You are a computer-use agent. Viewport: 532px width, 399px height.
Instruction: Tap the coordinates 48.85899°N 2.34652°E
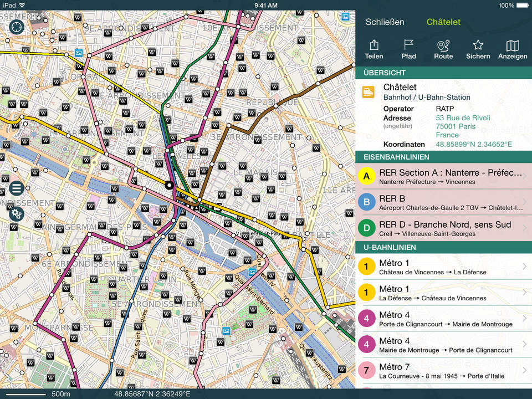tap(474, 145)
